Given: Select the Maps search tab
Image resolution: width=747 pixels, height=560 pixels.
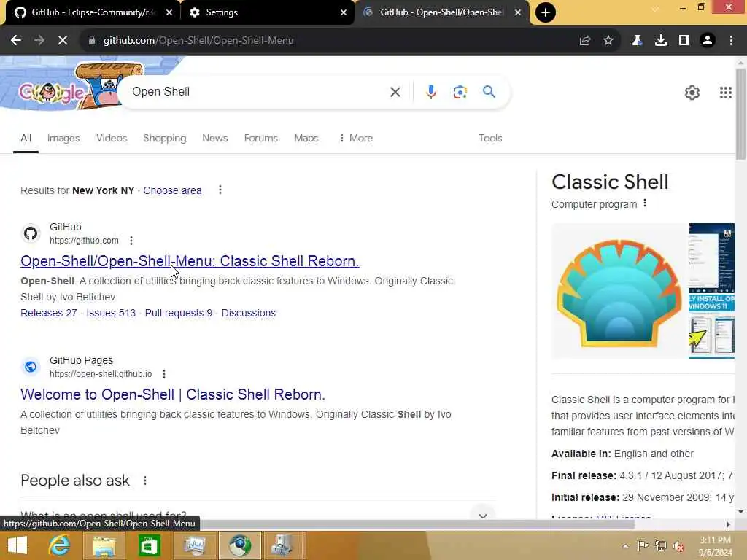Looking at the screenshot, I should [306, 138].
